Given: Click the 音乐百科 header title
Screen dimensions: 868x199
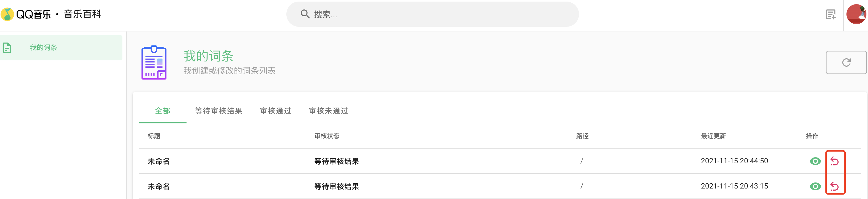Looking at the screenshot, I should pos(82,14).
